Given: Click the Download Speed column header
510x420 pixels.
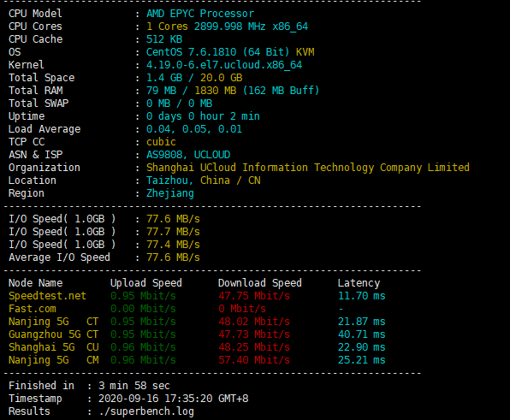Looking at the screenshot, I should (260, 283).
